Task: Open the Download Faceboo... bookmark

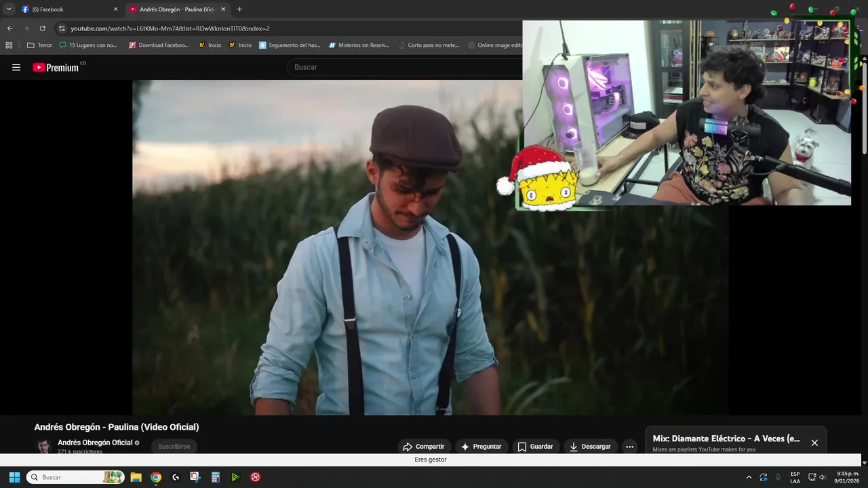Action: click(159, 45)
